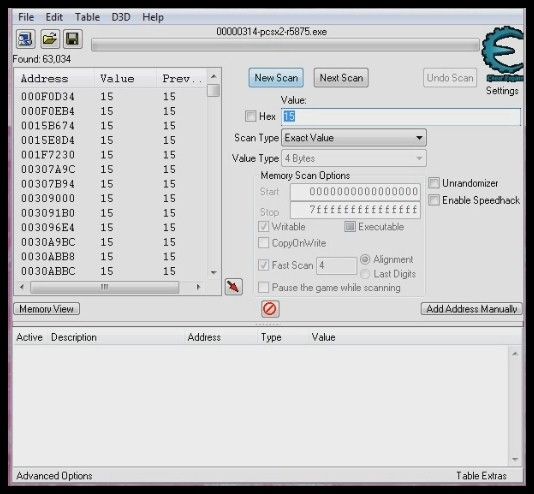The height and width of the screenshot is (494, 534).
Task: Open the Edit menu
Action: [54, 17]
